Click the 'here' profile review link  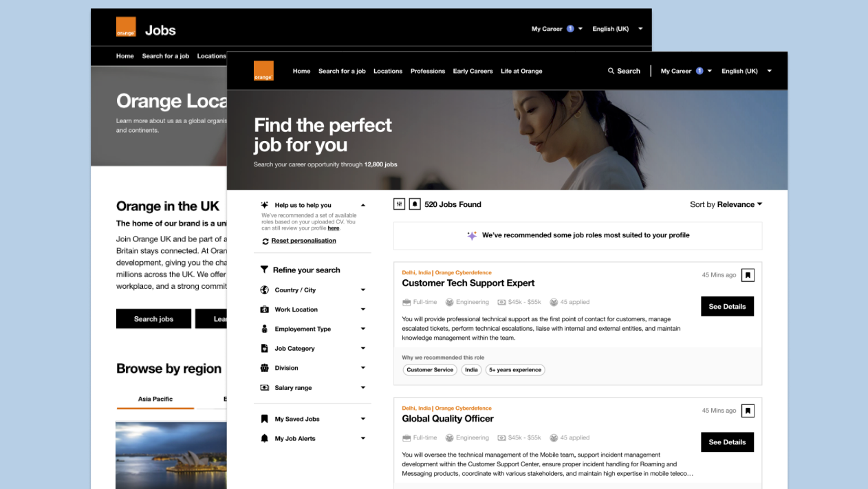click(x=333, y=228)
